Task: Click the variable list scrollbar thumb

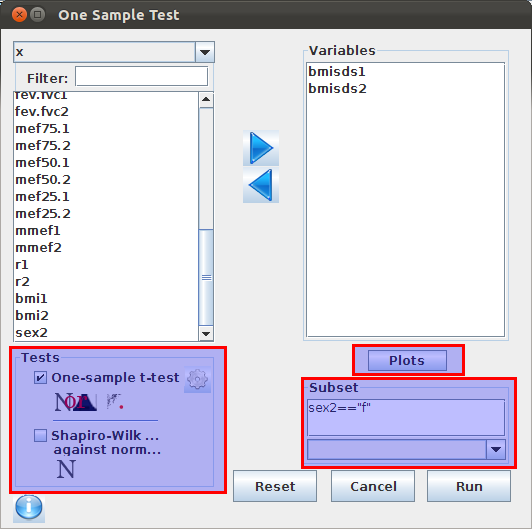Action: (206, 277)
